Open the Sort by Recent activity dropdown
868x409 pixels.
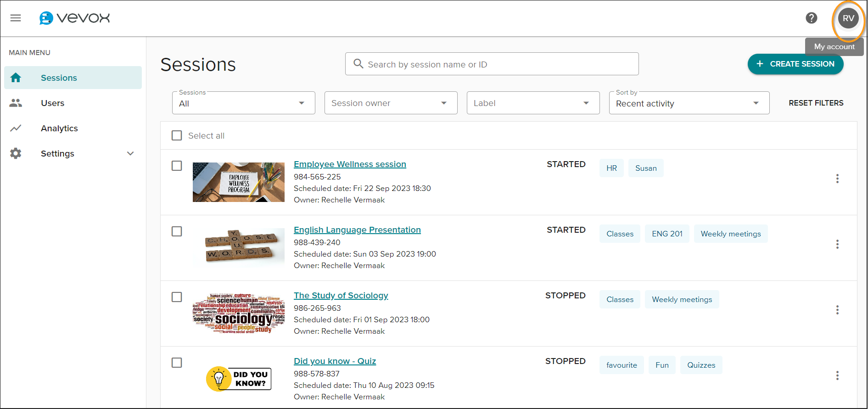689,103
